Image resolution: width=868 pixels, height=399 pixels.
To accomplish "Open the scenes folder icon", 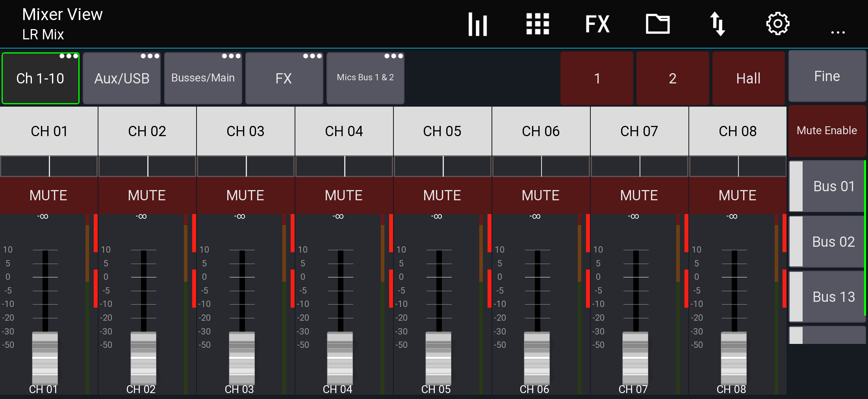I will click(x=658, y=24).
